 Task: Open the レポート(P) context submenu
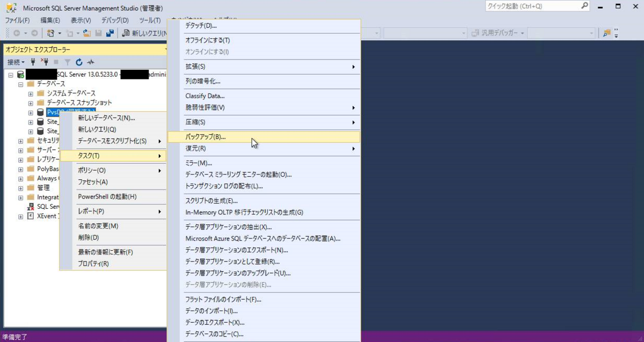[113, 212]
